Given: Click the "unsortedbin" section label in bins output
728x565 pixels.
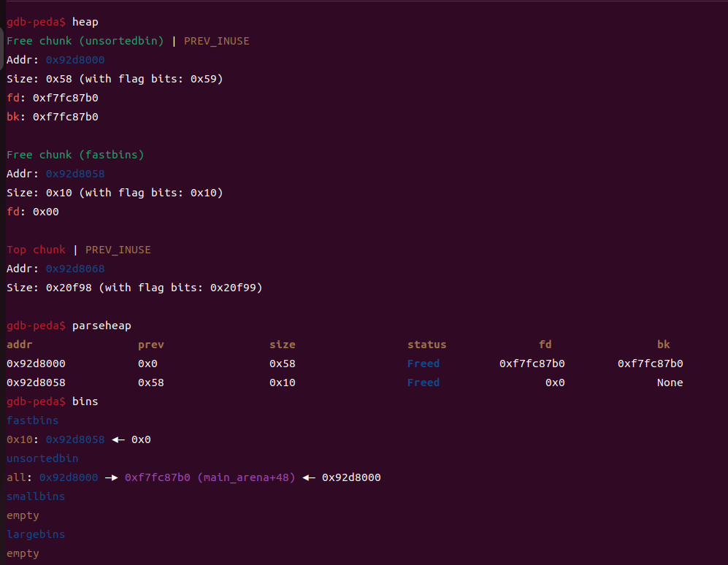Looking at the screenshot, I should (x=42, y=458).
